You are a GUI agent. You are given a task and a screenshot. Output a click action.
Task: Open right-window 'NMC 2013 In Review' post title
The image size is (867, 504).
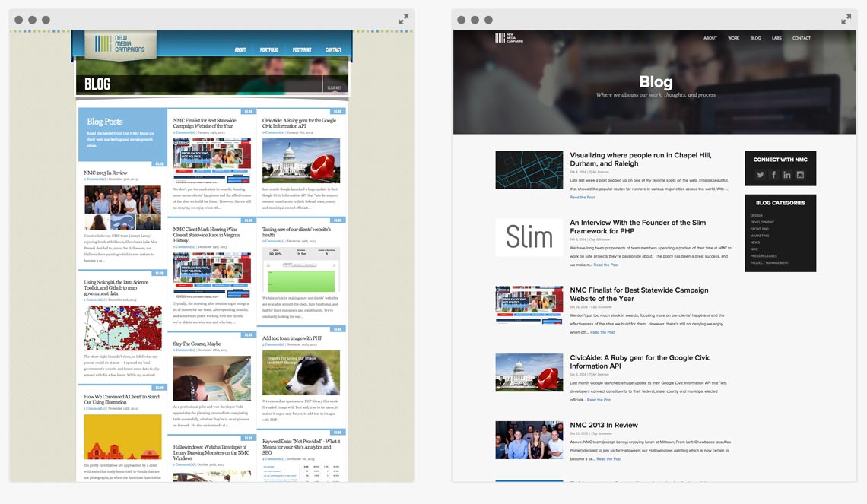603,425
